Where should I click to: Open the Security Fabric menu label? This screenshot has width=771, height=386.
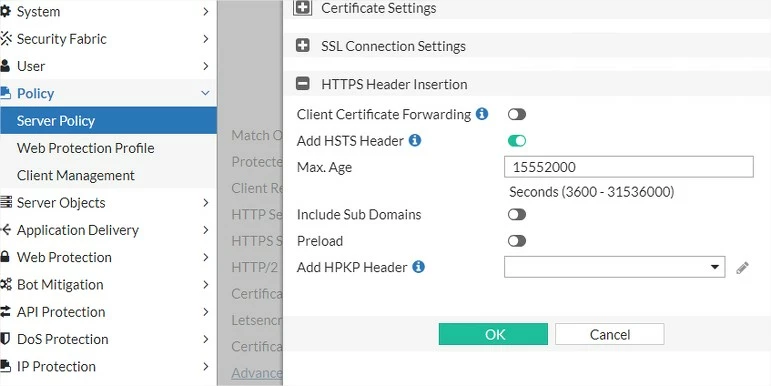pyautogui.click(x=61, y=39)
